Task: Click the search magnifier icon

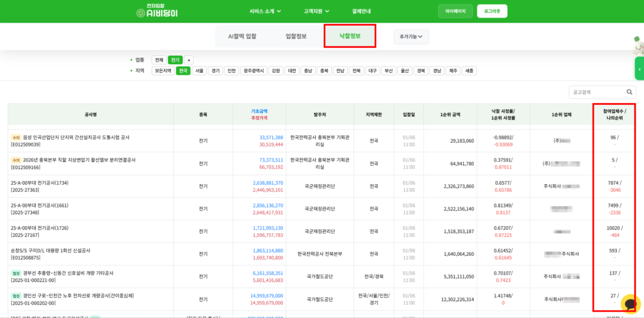Action: (x=629, y=92)
